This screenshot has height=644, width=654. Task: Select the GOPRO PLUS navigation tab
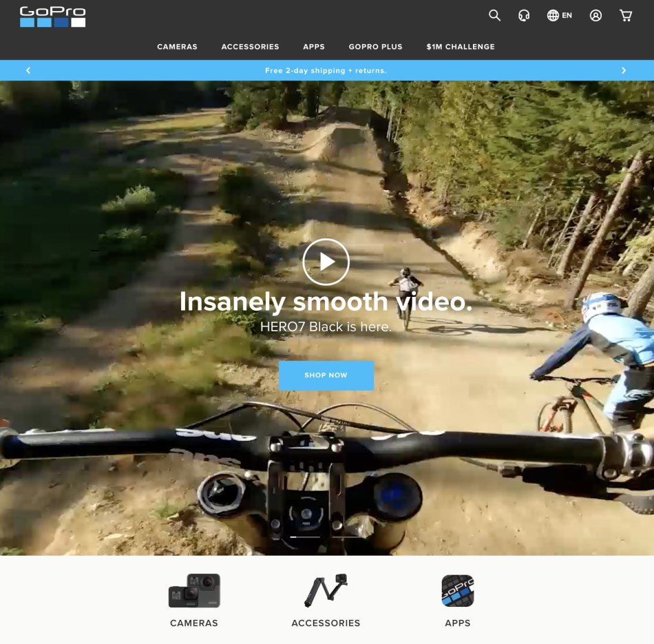point(375,46)
